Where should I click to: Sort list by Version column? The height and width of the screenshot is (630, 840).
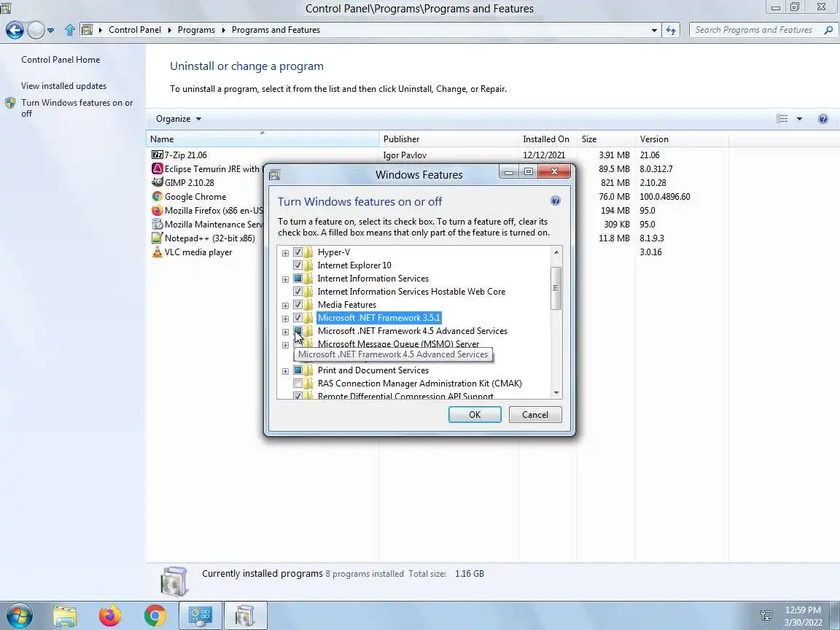[x=682, y=139]
